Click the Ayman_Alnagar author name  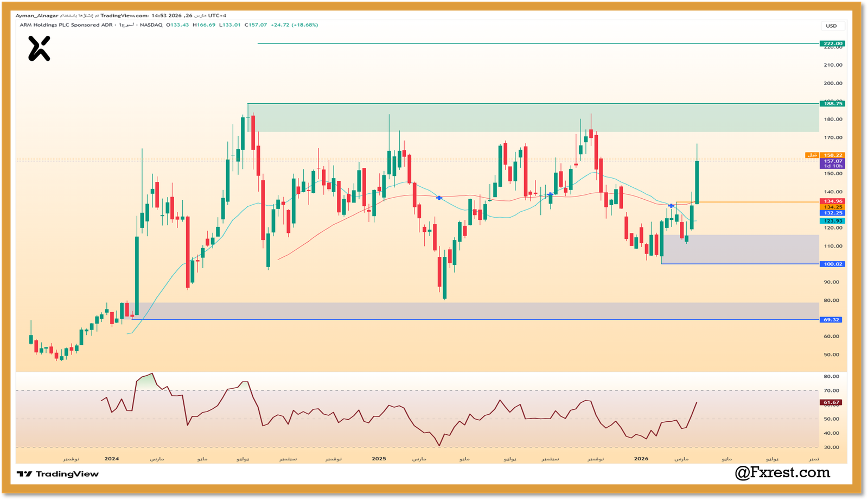pos(37,16)
